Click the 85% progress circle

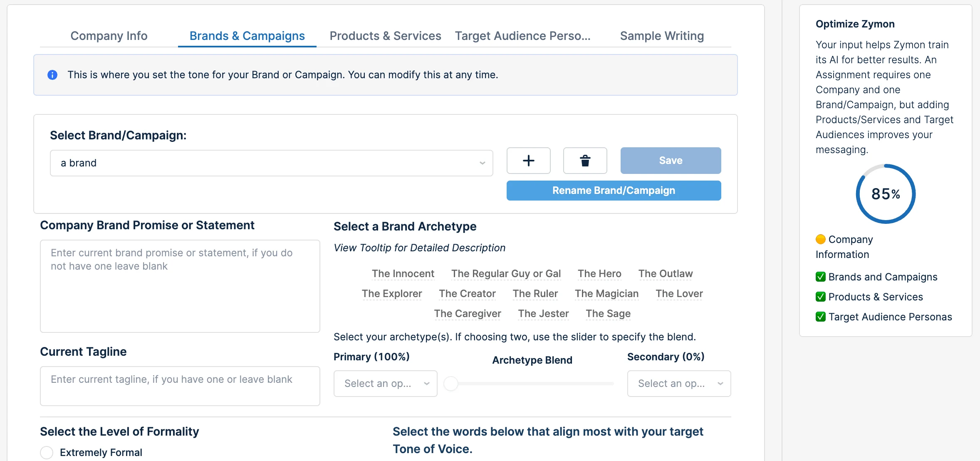click(886, 194)
